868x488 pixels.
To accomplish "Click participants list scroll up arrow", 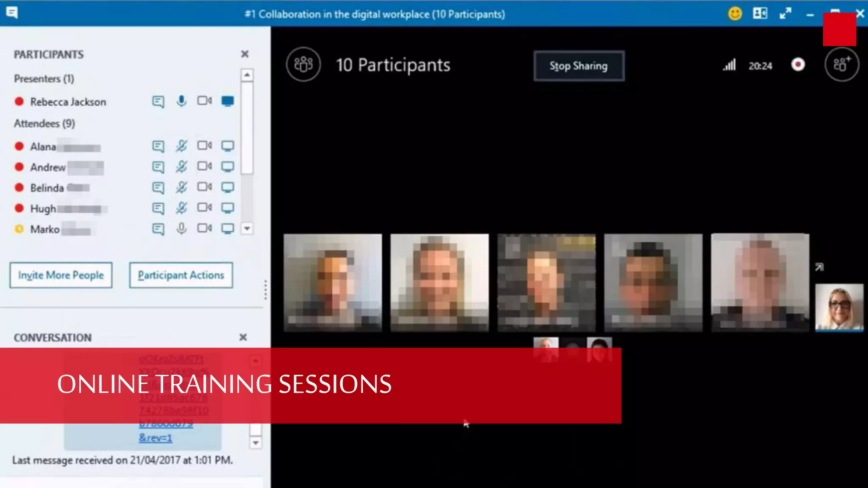I will pyautogui.click(x=247, y=75).
